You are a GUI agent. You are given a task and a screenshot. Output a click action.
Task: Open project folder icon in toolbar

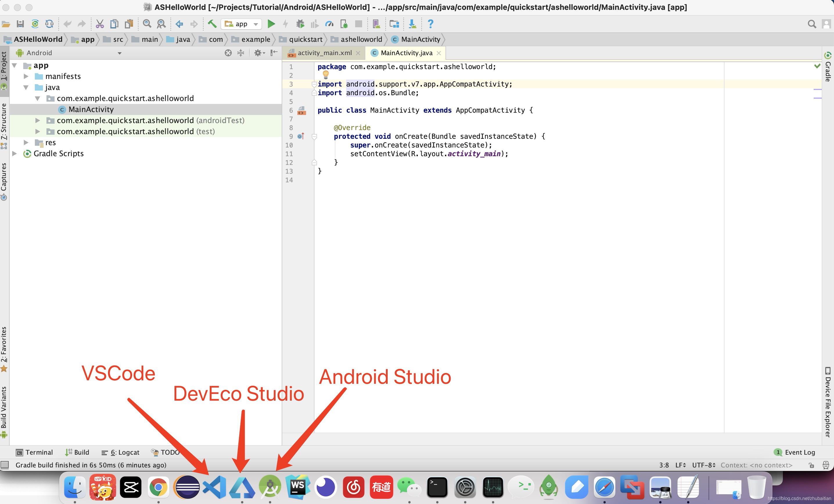pyautogui.click(x=6, y=24)
